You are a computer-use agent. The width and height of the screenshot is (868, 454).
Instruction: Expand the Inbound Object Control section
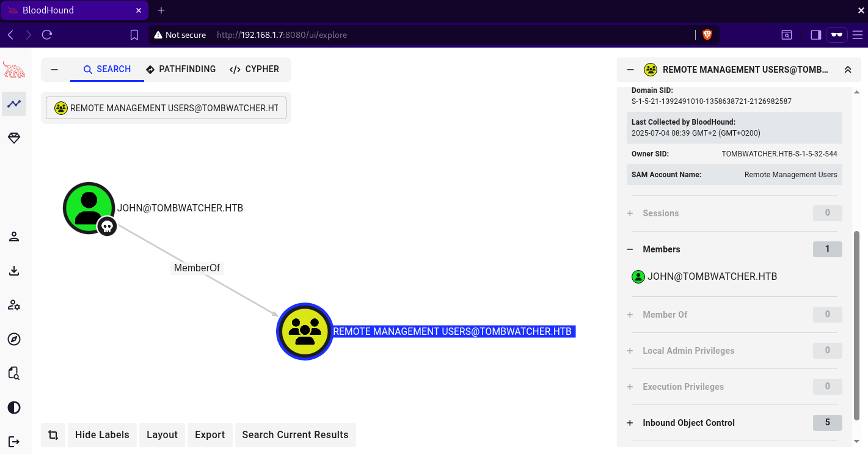[x=688, y=423]
